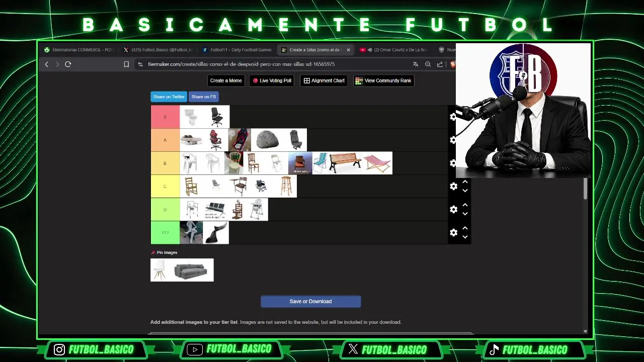Click the Share on FB button
The image size is (644, 362).
tap(204, 97)
